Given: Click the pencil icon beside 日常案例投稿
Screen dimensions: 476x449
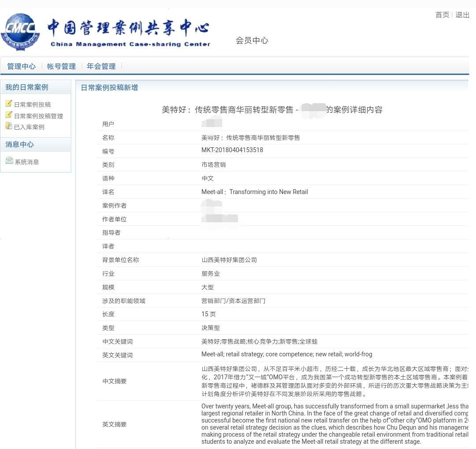Looking at the screenshot, I should pos(9,103).
